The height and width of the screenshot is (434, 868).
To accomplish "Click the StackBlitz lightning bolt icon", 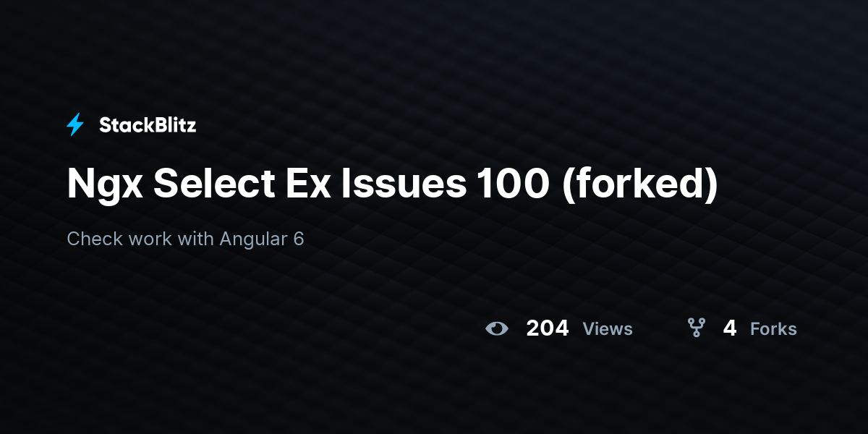I will click(75, 125).
